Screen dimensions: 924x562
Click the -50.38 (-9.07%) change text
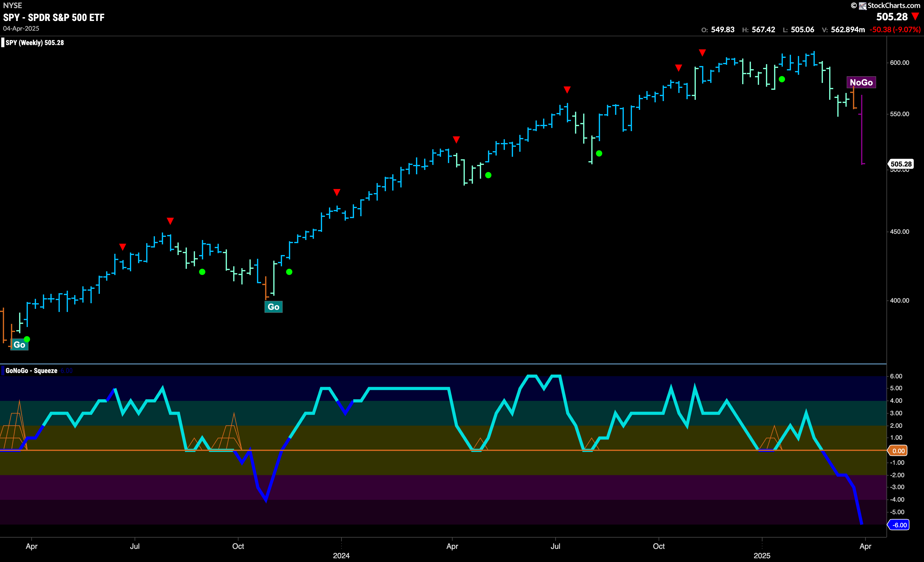coord(895,30)
